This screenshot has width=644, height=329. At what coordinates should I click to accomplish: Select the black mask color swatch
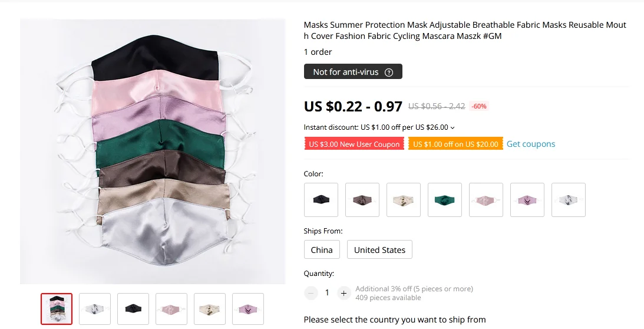[321, 200]
